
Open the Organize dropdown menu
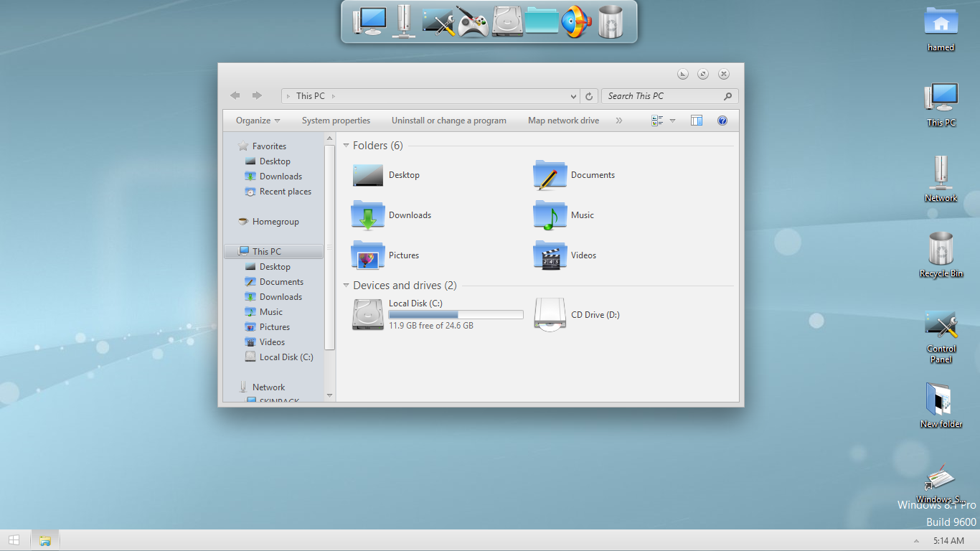258,121
